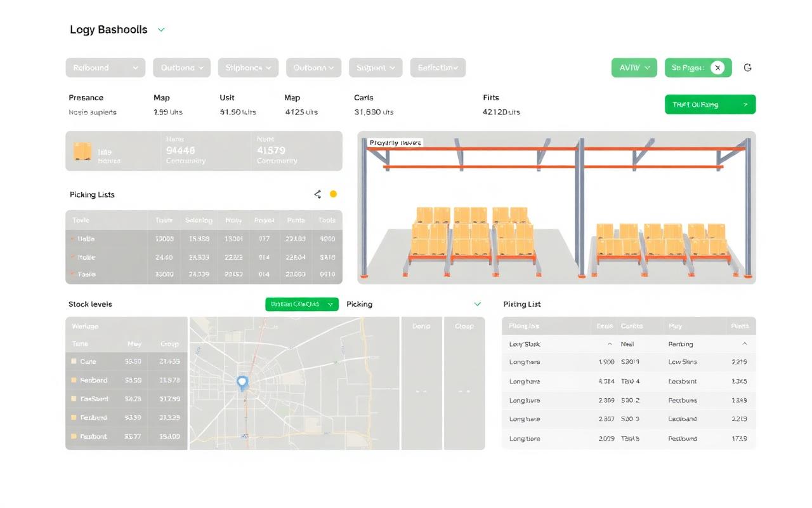Click the orange box icon in the summary card

(x=82, y=151)
